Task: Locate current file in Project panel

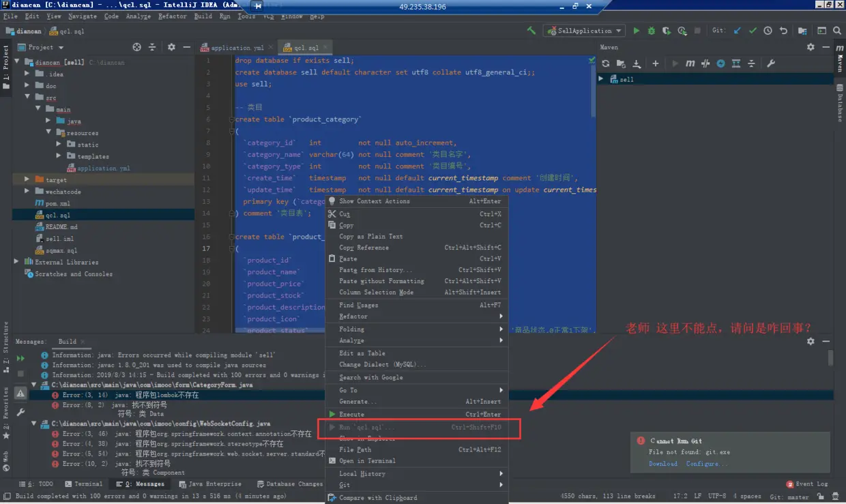Action: click(136, 47)
